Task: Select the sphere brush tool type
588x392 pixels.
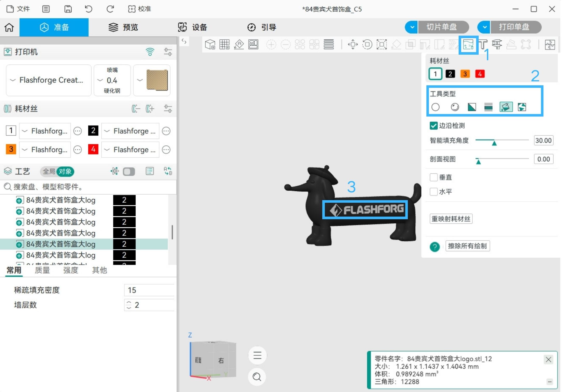Action: [x=455, y=107]
